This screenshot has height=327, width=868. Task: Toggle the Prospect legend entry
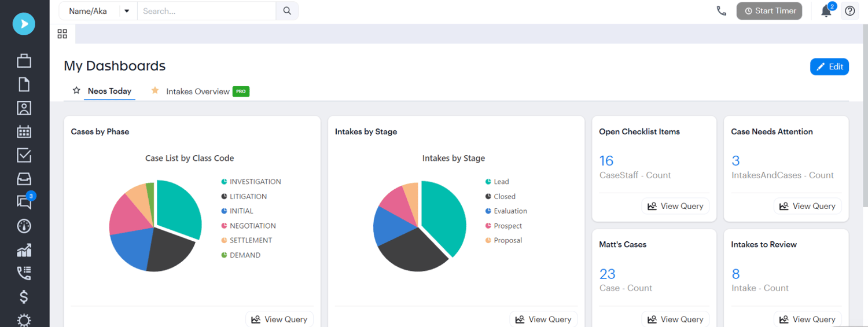coord(503,226)
